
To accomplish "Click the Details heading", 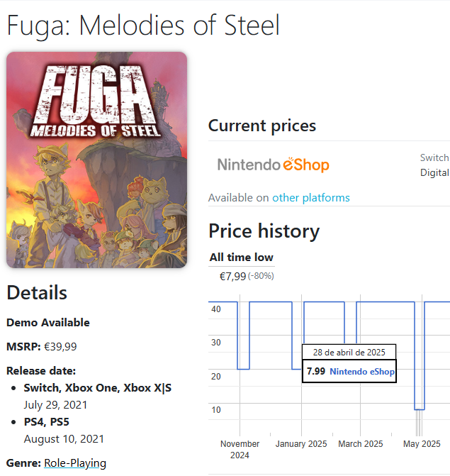I will point(37,293).
